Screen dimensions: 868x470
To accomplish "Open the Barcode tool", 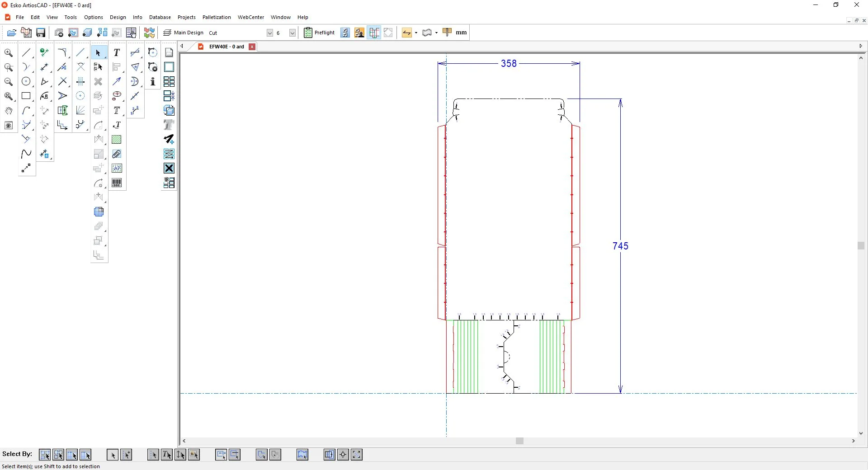I will [117, 183].
